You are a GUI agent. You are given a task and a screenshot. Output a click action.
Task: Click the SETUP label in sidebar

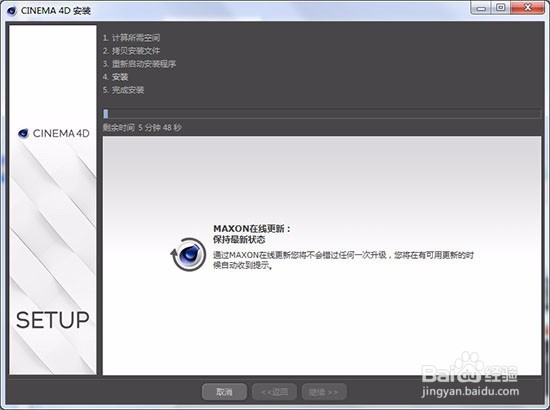point(53,320)
